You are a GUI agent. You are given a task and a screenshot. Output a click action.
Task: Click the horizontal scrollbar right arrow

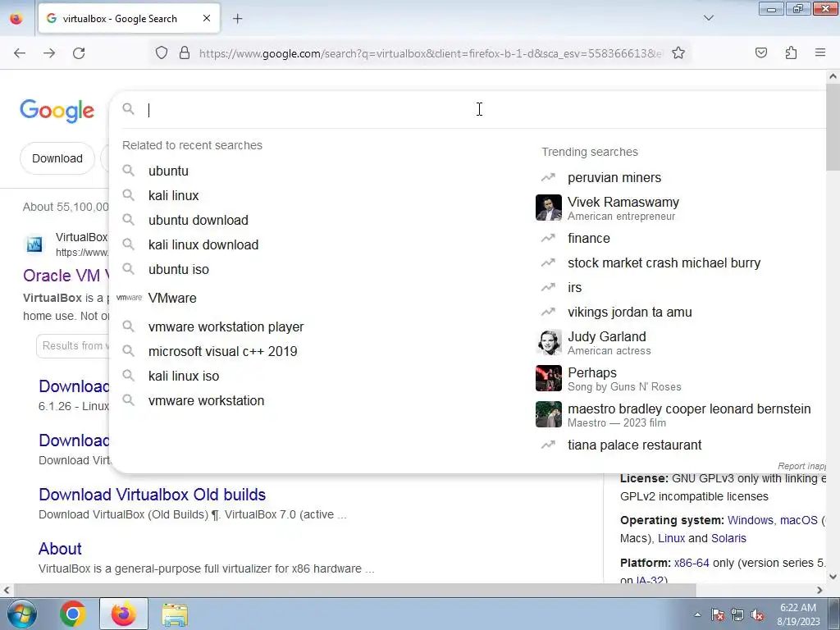click(x=819, y=590)
